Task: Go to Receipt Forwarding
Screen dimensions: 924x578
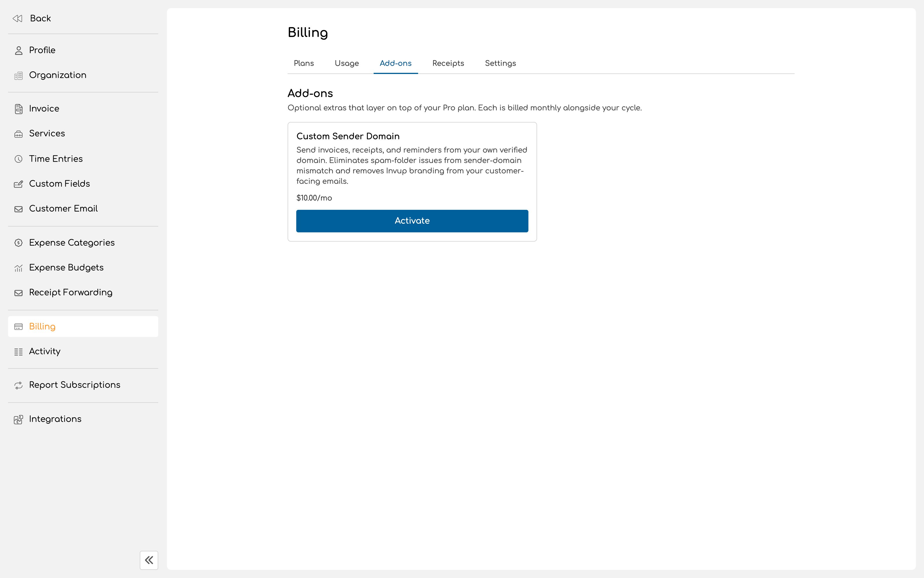Action: [83, 293]
